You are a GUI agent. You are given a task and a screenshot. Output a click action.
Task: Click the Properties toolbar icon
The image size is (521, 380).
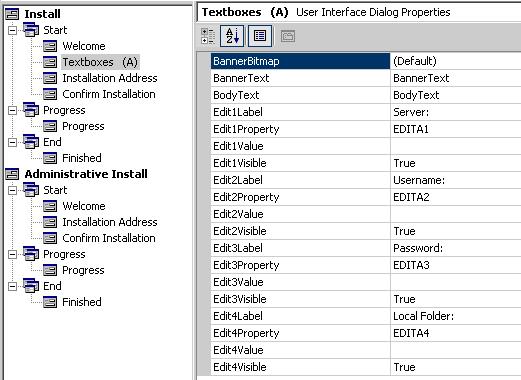[x=260, y=36]
